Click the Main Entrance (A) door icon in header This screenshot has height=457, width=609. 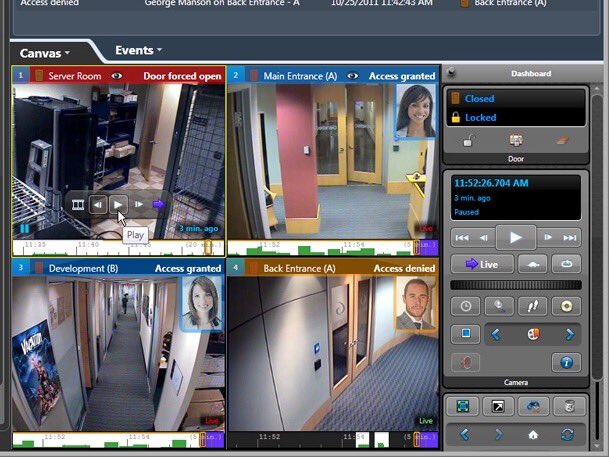click(x=254, y=75)
